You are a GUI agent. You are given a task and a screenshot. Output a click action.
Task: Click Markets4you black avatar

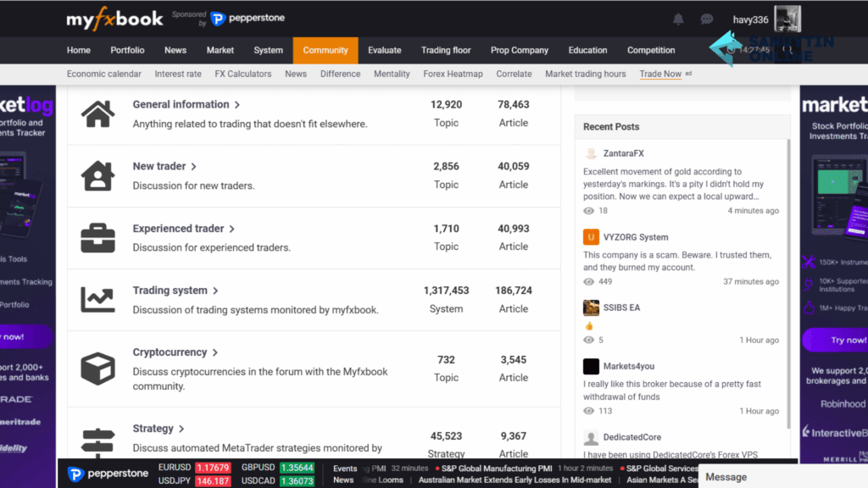(591, 366)
